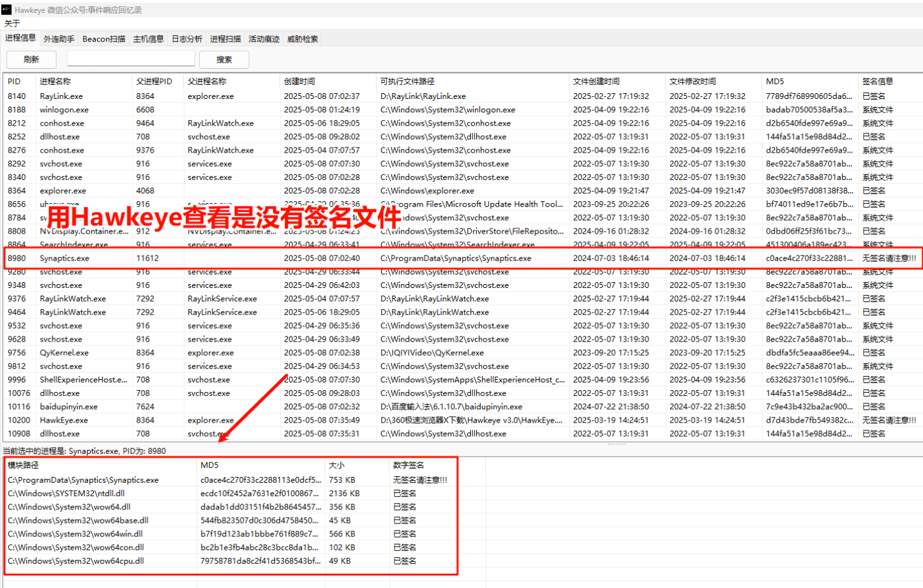This screenshot has height=588, width=923.
Task: Select svchost.exe row with PID 9348
Action: click(463, 285)
